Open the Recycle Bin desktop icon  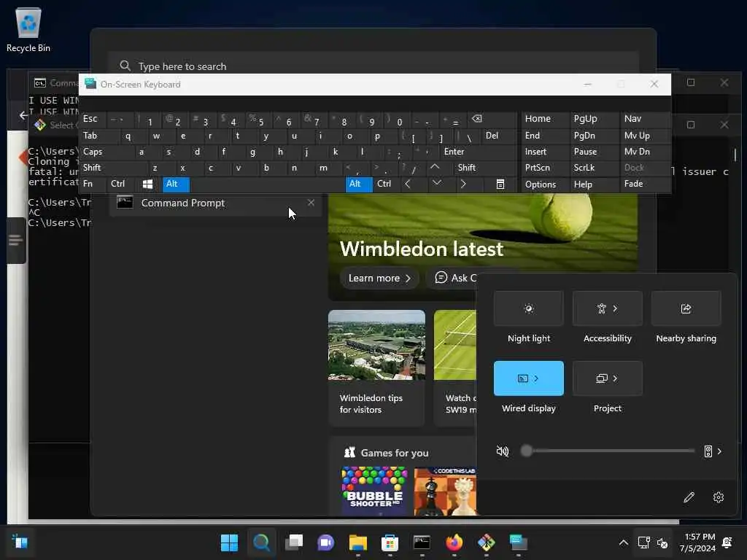coord(28,29)
